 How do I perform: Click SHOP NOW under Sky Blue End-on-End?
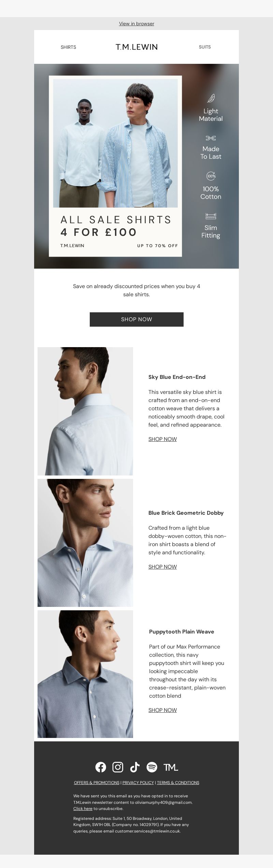pos(162,439)
